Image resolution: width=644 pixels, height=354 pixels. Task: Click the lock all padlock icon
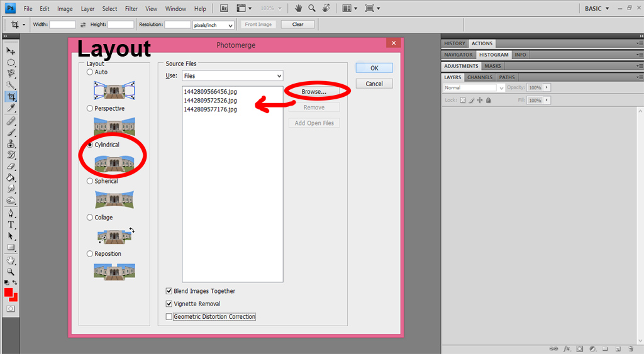488,100
